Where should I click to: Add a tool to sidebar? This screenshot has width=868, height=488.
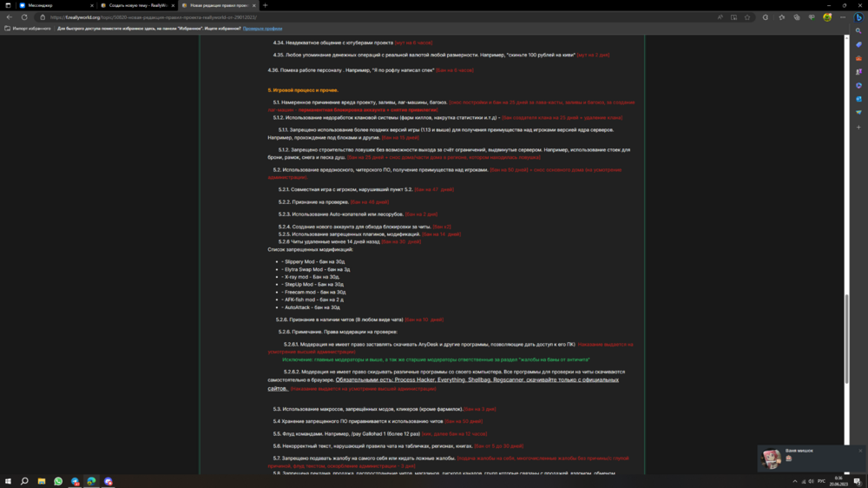point(858,128)
